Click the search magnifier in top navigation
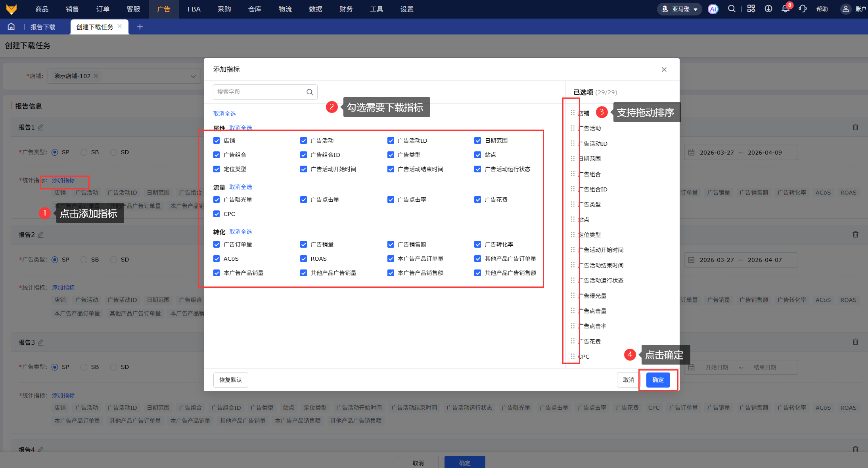Screen dimensions: 868x468 point(732,9)
